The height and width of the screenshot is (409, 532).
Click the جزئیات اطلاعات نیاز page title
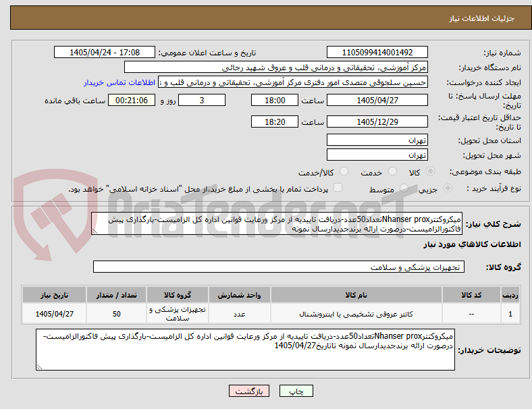pos(482,18)
